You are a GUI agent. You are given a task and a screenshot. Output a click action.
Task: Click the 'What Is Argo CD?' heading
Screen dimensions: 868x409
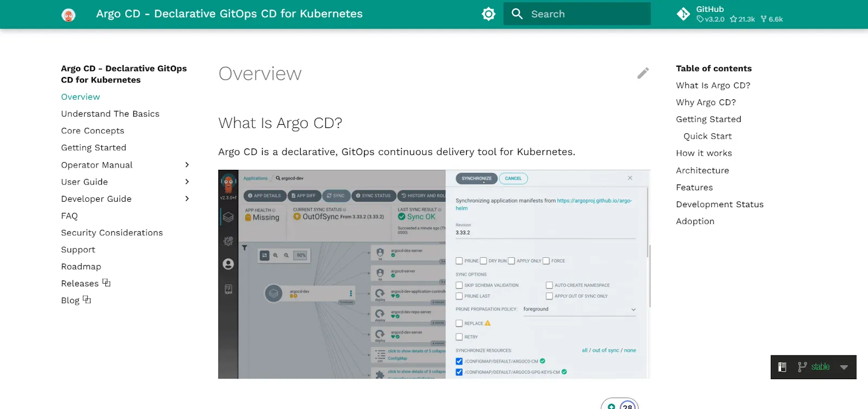[x=280, y=123]
